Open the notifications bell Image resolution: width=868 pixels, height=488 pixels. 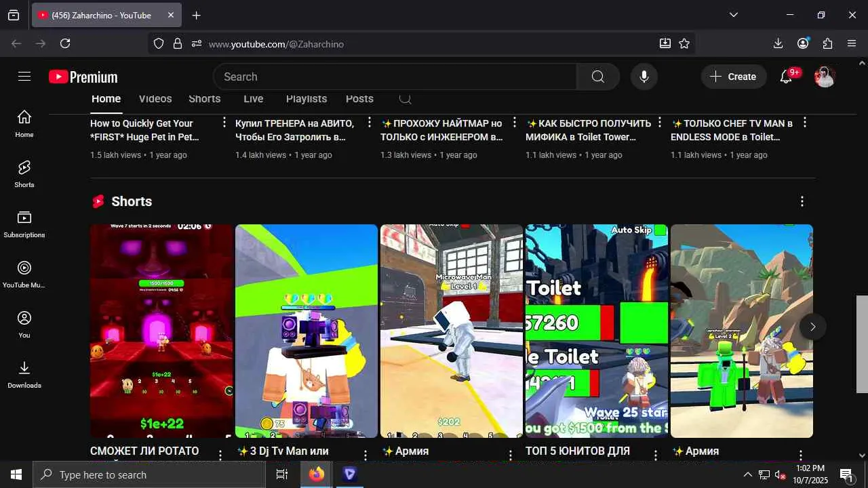(x=786, y=77)
